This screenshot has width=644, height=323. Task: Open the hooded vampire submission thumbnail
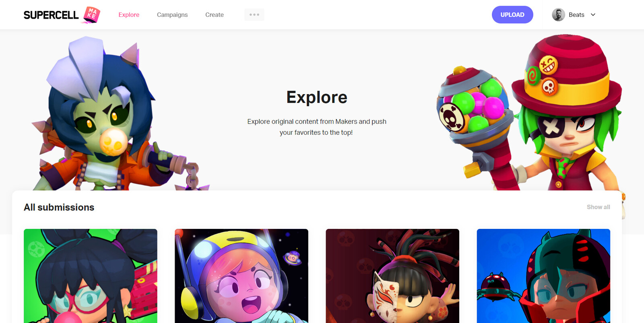click(x=543, y=276)
